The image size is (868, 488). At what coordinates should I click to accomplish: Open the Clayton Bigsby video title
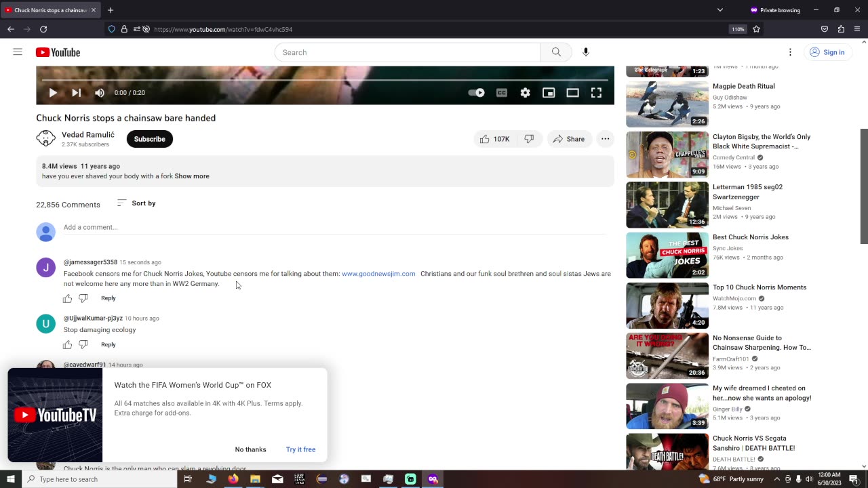762,142
